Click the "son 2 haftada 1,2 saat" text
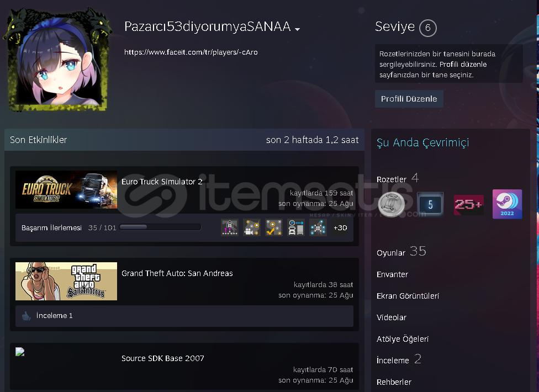This screenshot has width=539, height=392. click(312, 140)
